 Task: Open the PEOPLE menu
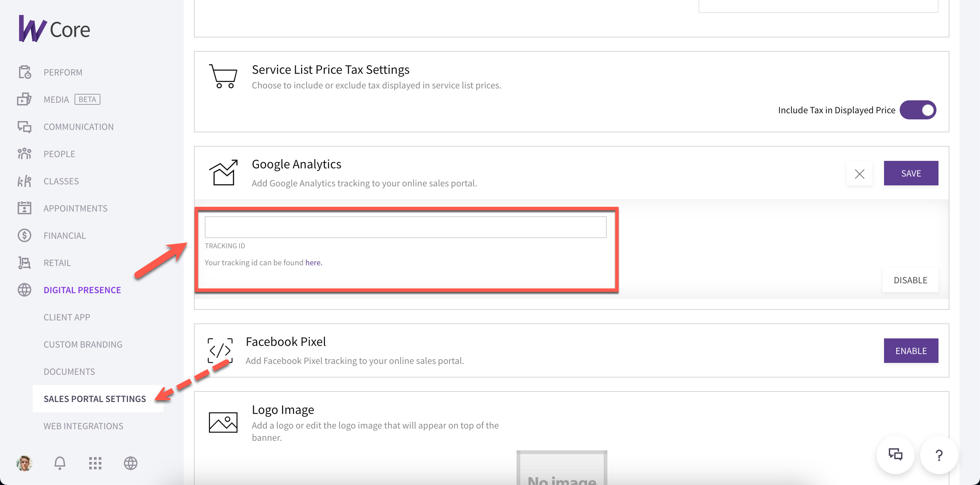(59, 154)
